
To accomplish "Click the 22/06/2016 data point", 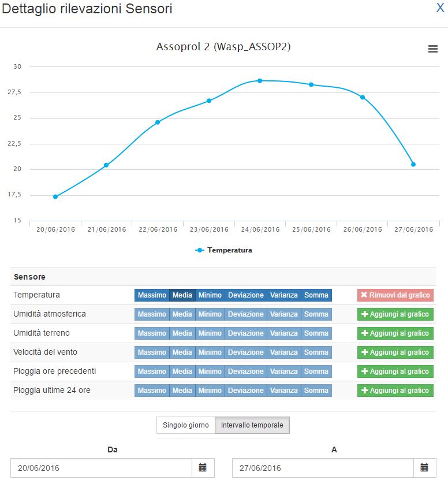I will coord(158,122).
